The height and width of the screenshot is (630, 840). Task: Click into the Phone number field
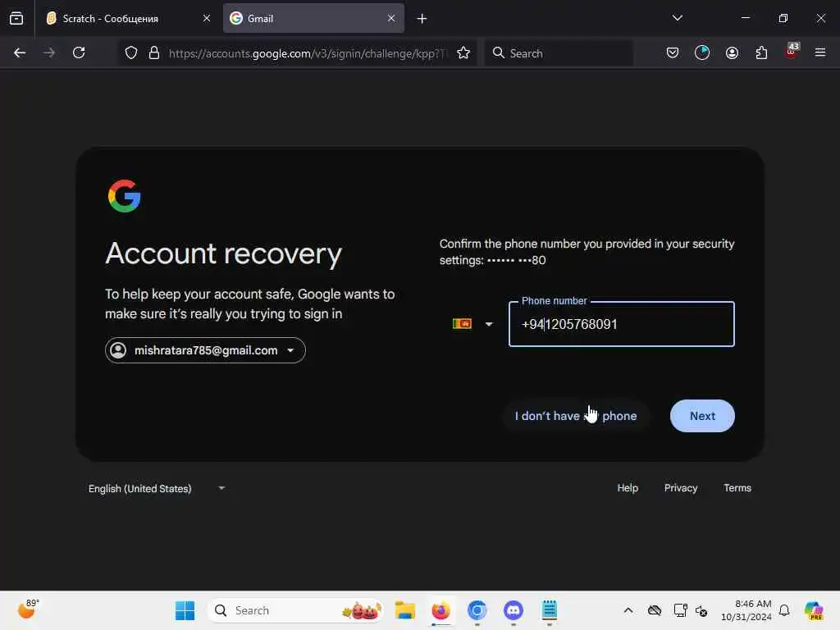(622, 324)
